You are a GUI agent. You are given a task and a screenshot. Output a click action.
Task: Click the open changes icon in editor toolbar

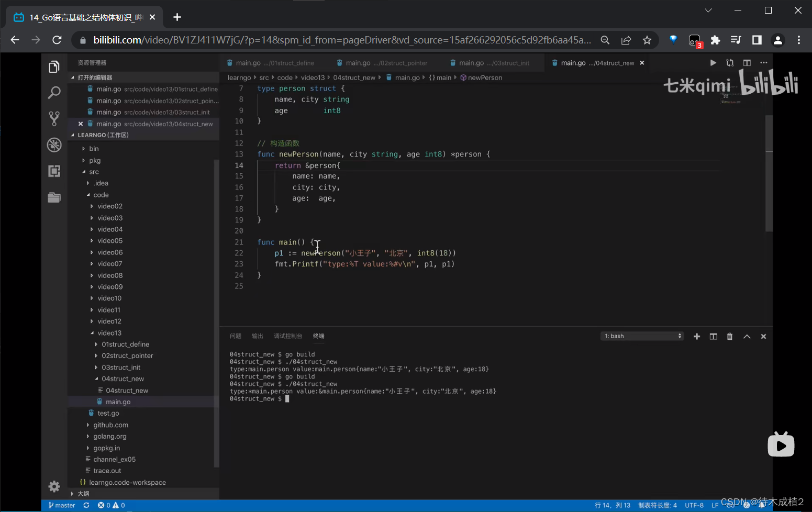730,63
